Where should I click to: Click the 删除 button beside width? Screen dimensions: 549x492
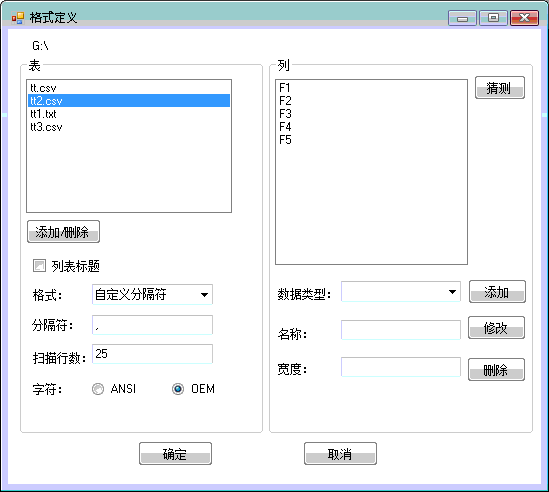pyautogui.click(x=496, y=369)
